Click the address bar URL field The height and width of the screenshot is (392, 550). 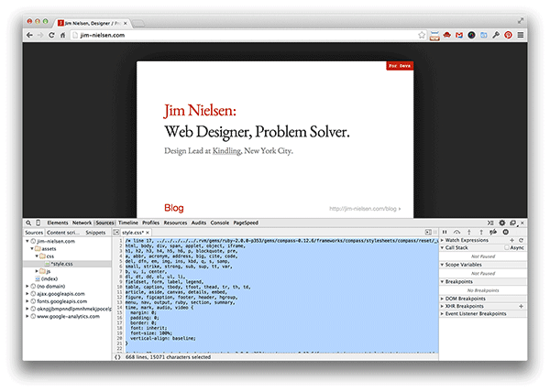pos(246,35)
